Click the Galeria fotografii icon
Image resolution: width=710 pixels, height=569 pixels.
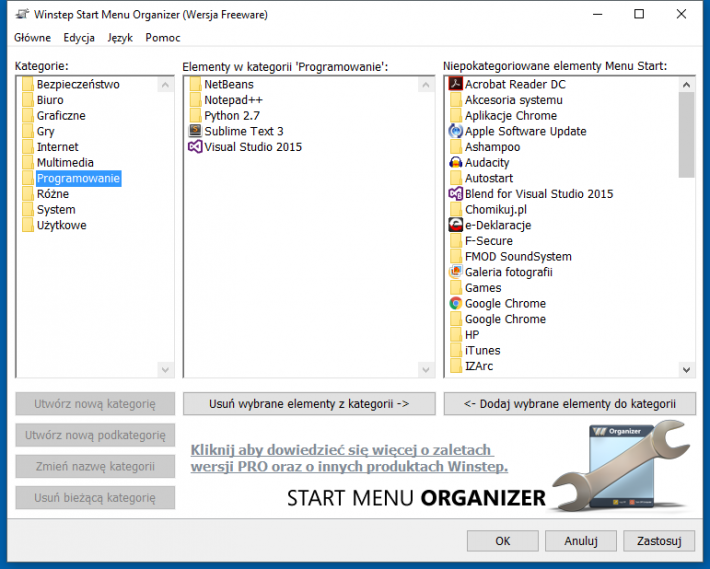coord(456,272)
